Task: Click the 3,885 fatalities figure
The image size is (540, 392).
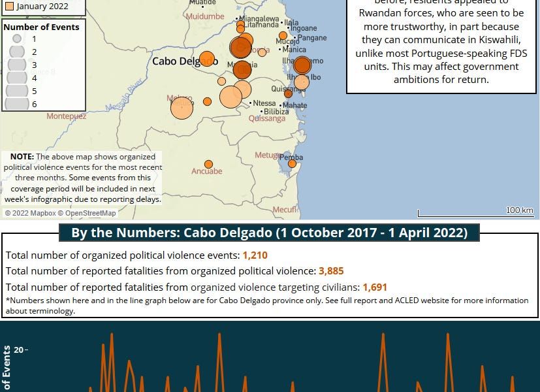Action: coord(331,271)
